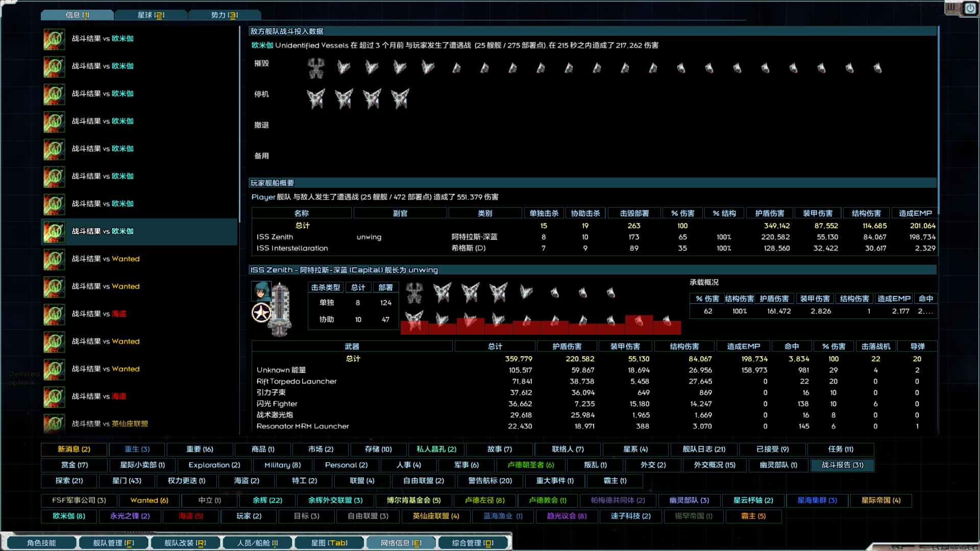
Task: Click the ISS Zenith capital ship sprite
Action: pos(280,310)
